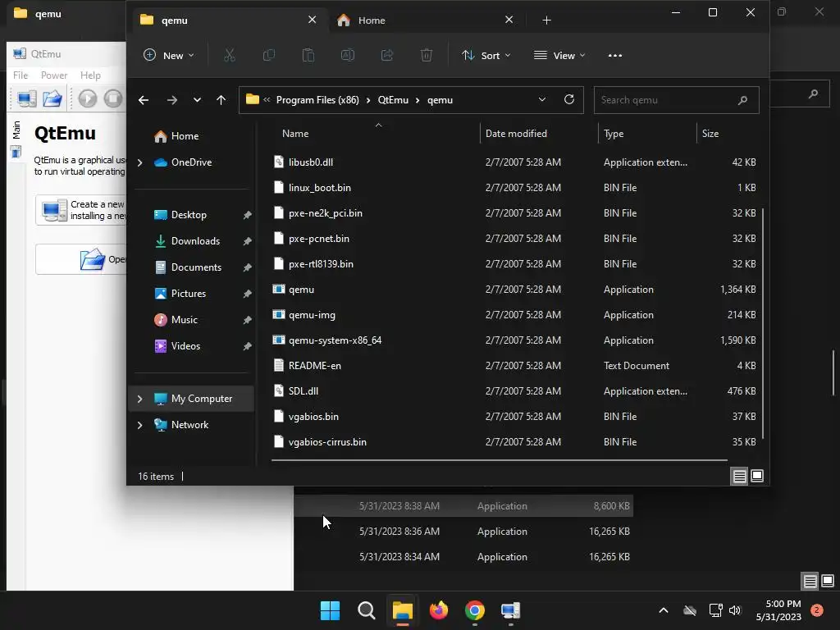
Task: Click QtEmu start play toolbar button
Action: click(x=87, y=98)
